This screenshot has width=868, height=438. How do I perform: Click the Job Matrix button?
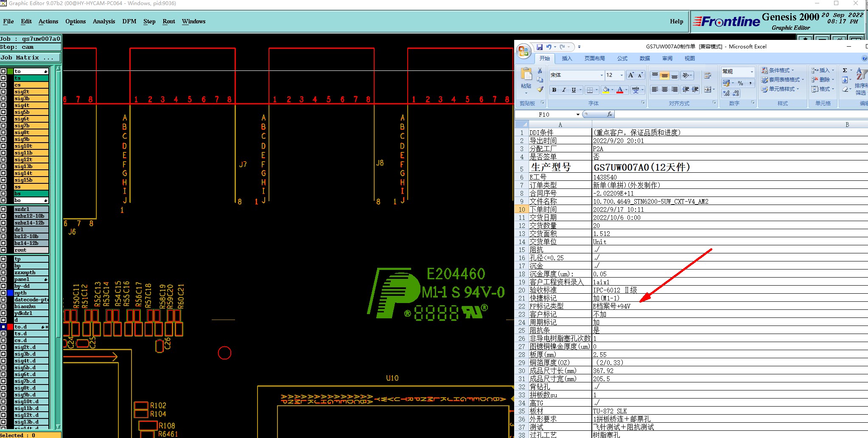(x=31, y=58)
